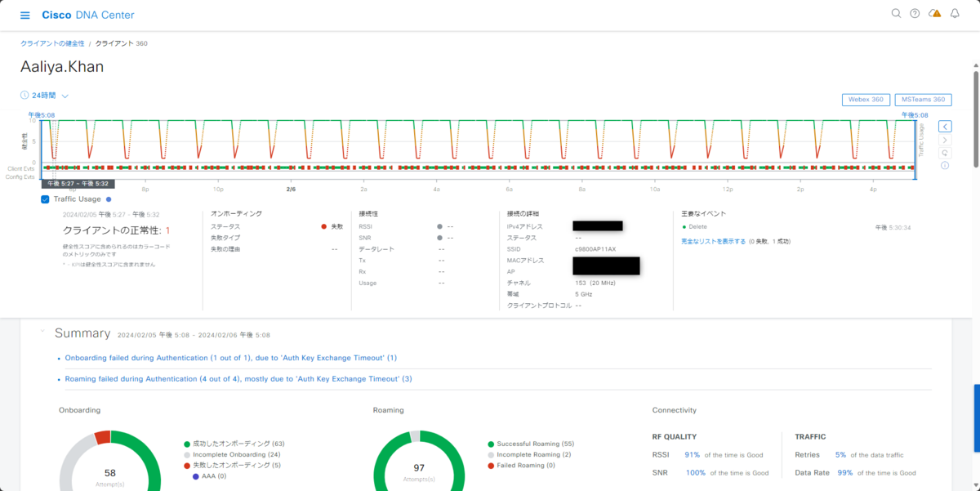Open the cloud warning status icon

click(934, 14)
